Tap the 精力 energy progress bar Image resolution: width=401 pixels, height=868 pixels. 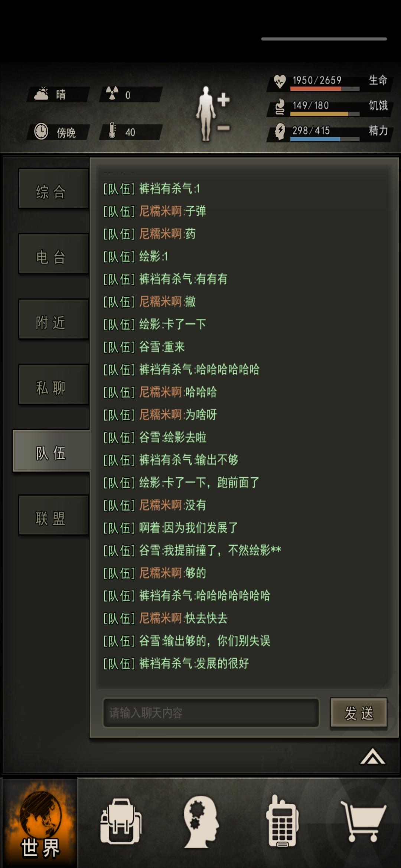pyautogui.click(x=325, y=139)
